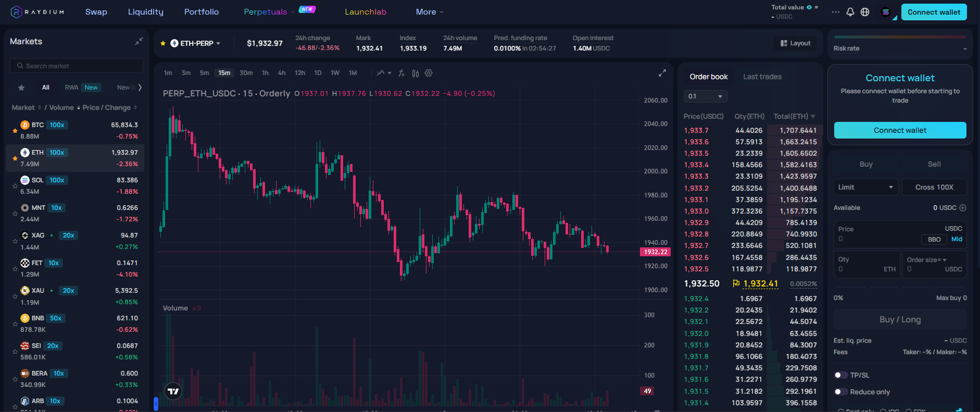Focus the Search market field

pos(77,66)
